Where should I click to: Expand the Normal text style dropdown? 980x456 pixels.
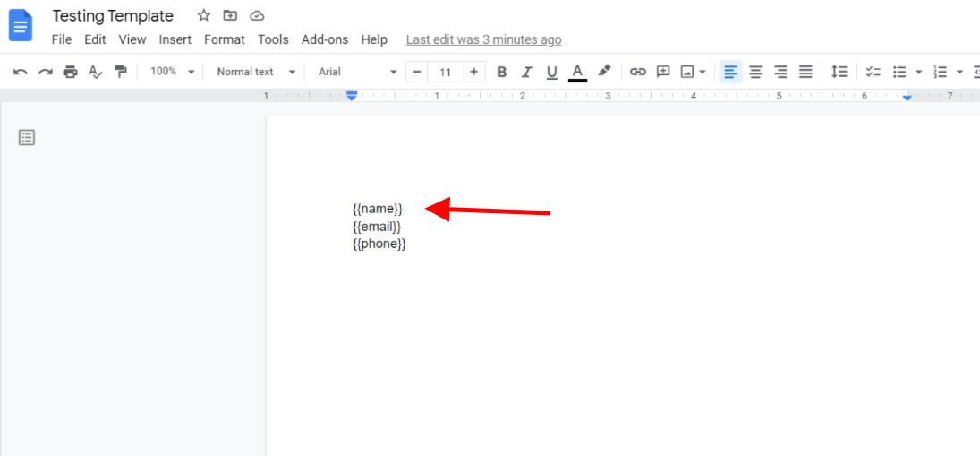[255, 72]
